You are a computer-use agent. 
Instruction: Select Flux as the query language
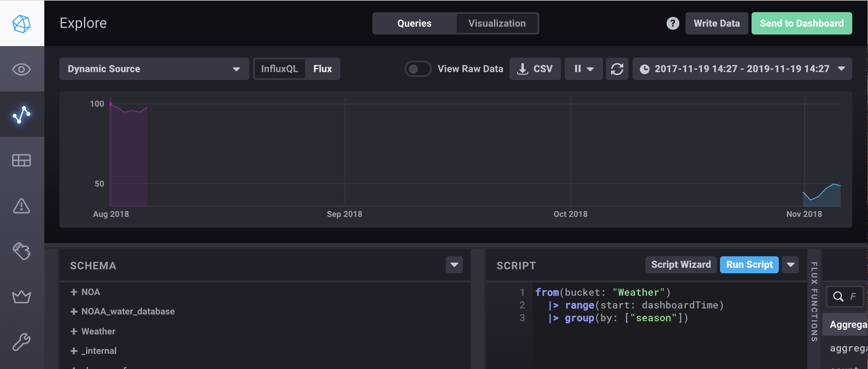coord(322,69)
